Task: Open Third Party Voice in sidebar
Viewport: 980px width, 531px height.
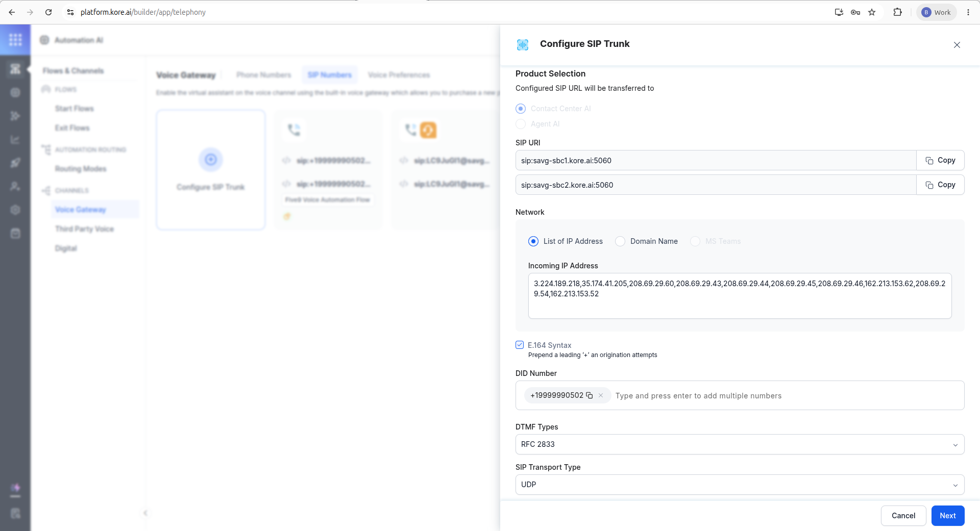Action: (85, 229)
